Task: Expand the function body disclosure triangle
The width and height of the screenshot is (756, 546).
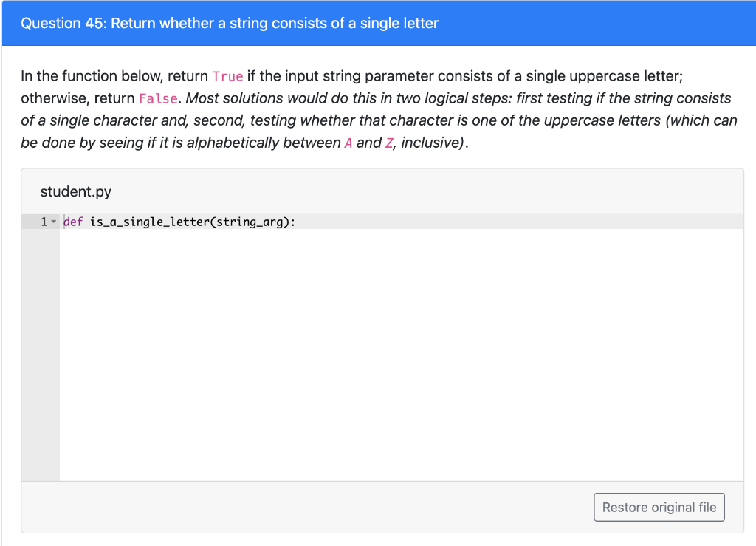Action: (x=54, y=221)
